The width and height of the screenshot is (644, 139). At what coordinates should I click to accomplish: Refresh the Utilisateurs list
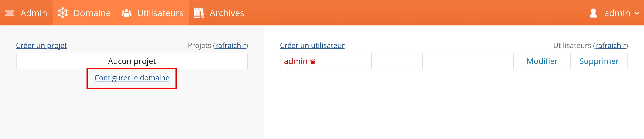(611, 45)
